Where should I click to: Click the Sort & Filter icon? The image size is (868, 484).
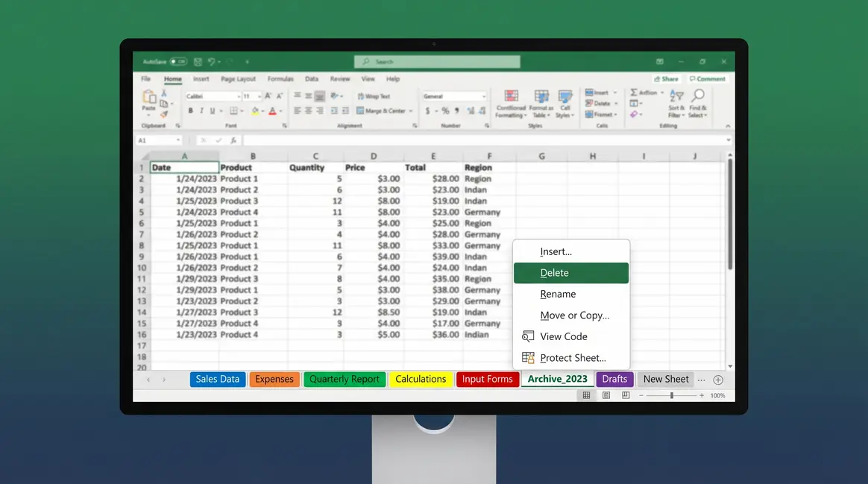click(676, 96)
